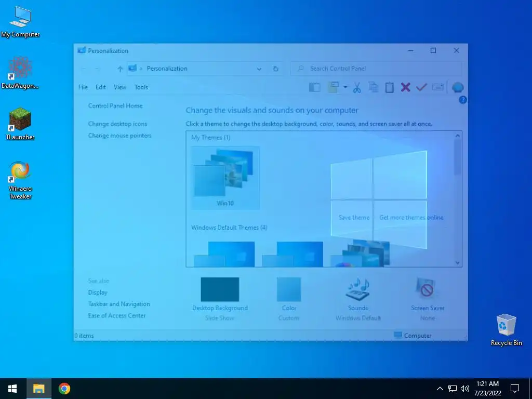
Task: Launch DataWagon desktop shortcut
Action: [x=20, y=73]
